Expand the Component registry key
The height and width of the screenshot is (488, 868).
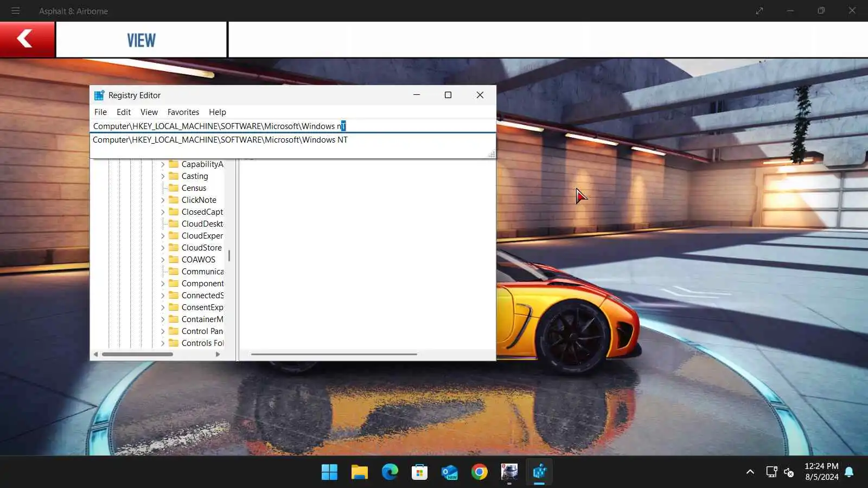(x=162, y=284)
